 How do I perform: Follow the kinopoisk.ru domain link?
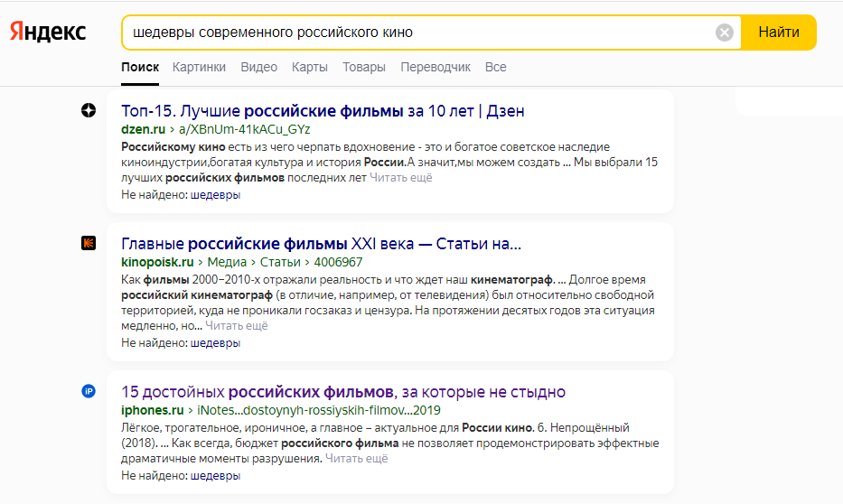coord(157,262)
